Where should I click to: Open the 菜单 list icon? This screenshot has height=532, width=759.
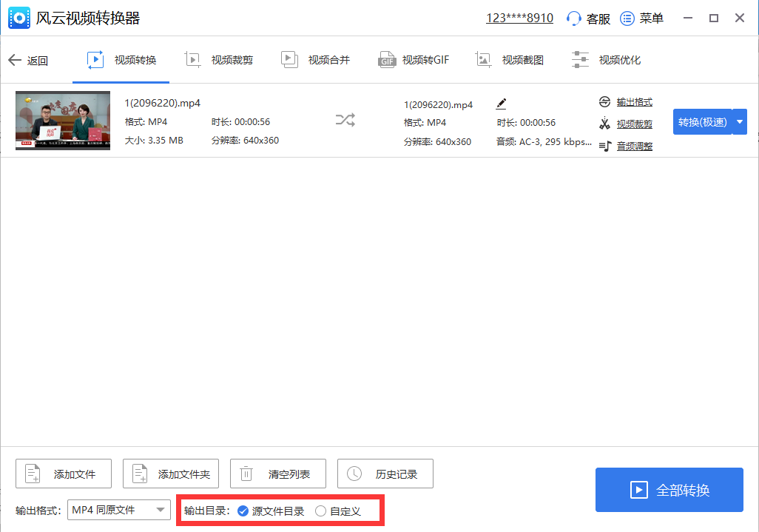627,18
